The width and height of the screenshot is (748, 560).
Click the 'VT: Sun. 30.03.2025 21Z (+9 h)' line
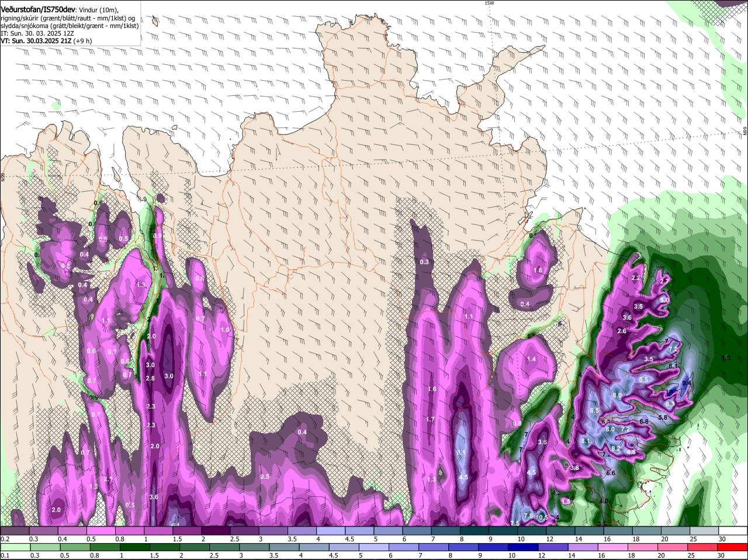[x=46, y=42]
